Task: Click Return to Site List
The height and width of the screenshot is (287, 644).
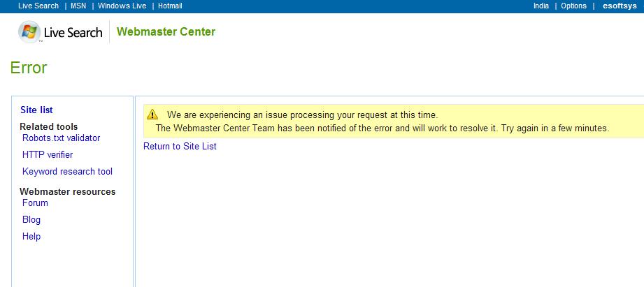Action: tap(180, 147)
